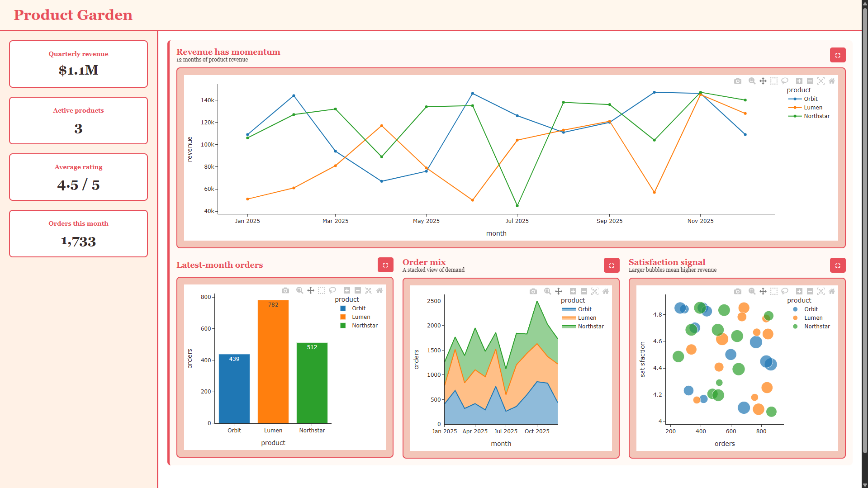Zoom out on Satisfaction signal chart
Viewport: 868px width, 488px height.
[810, 291]
